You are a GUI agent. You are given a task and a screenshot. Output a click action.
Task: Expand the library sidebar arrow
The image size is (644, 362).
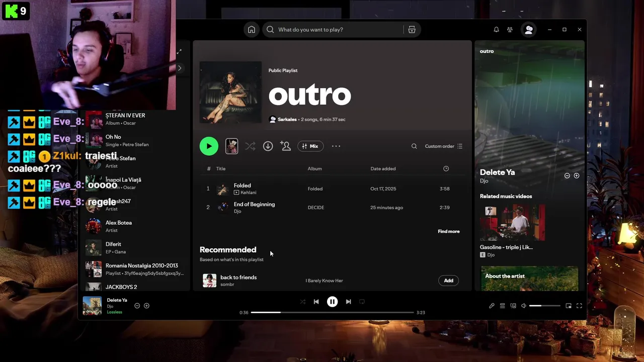point(179,68)
